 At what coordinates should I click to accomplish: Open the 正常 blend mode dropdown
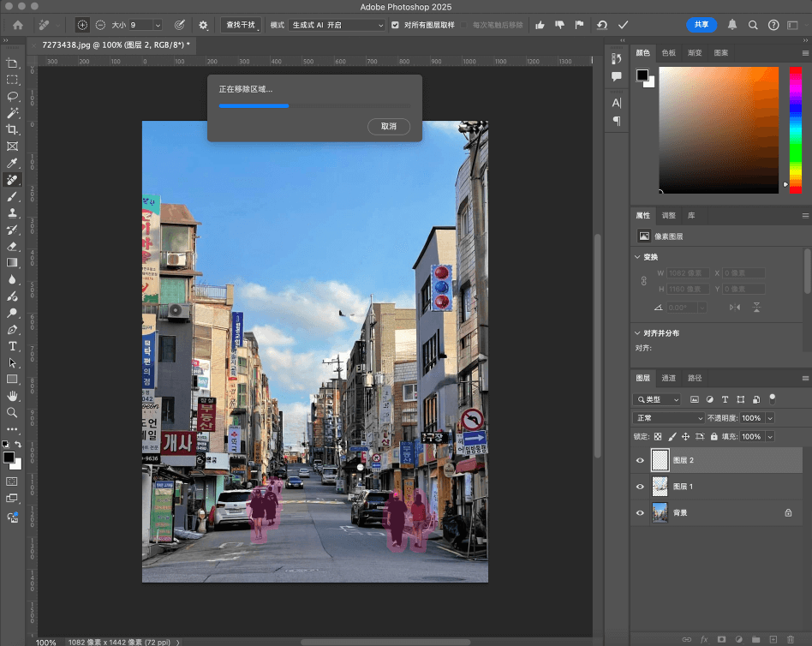tap(668, 417)
